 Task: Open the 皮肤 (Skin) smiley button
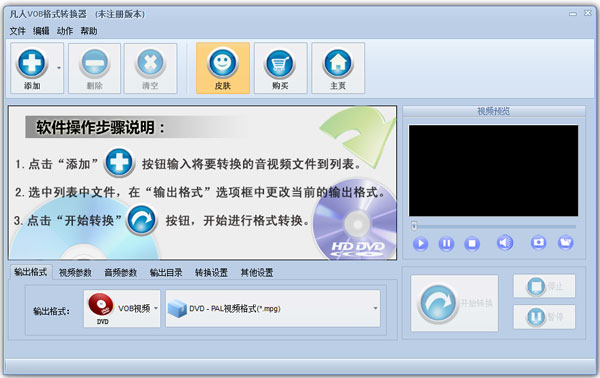[x=223, y=68]
